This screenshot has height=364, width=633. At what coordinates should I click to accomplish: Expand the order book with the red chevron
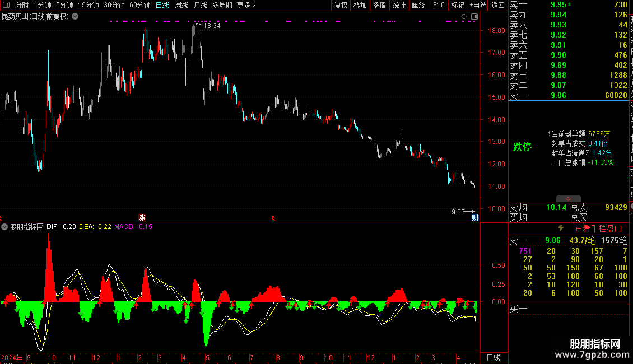pos(569,199)
